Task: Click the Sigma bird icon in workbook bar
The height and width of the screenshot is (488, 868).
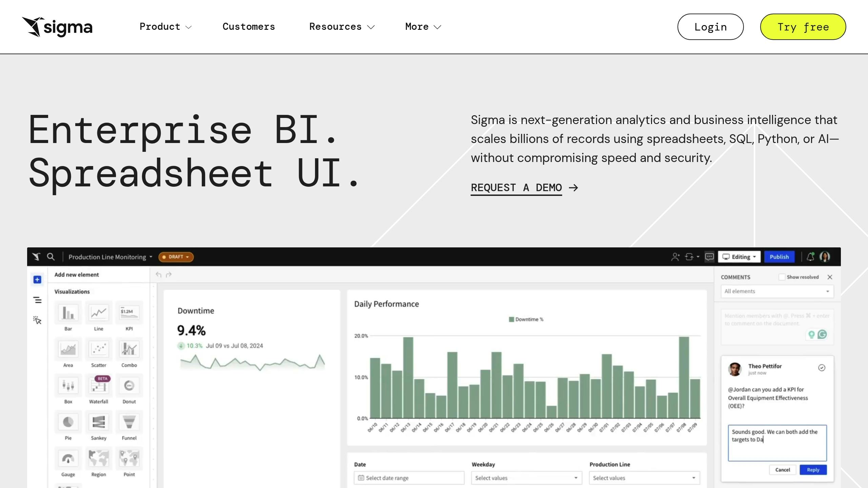Action: pos(36,257)
